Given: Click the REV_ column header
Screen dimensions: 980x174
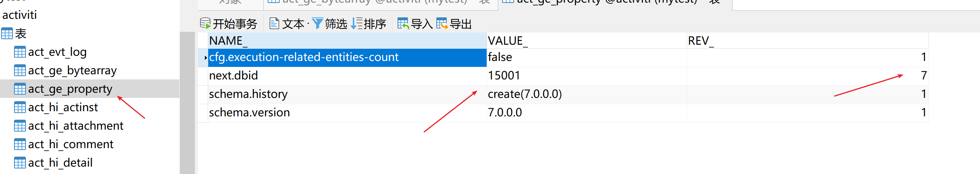Looking at the screenshot, I should 808,41.
